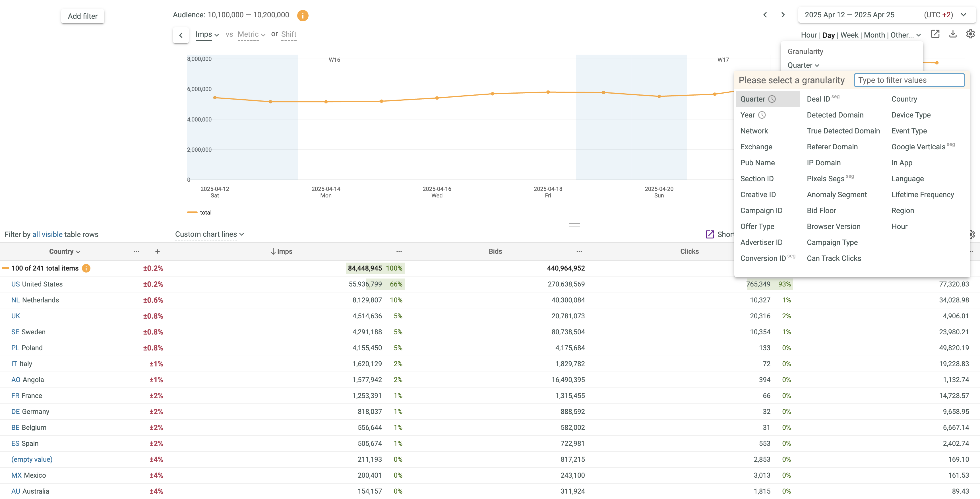980x499 pixels.
Task: Open chart in new window icon
Action: click(935, 34)
